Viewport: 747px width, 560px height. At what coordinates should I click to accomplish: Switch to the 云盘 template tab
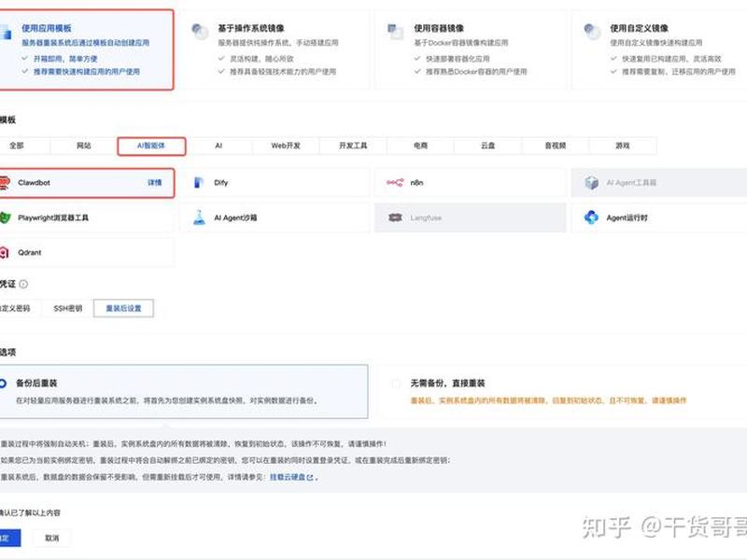pos(487,146)
